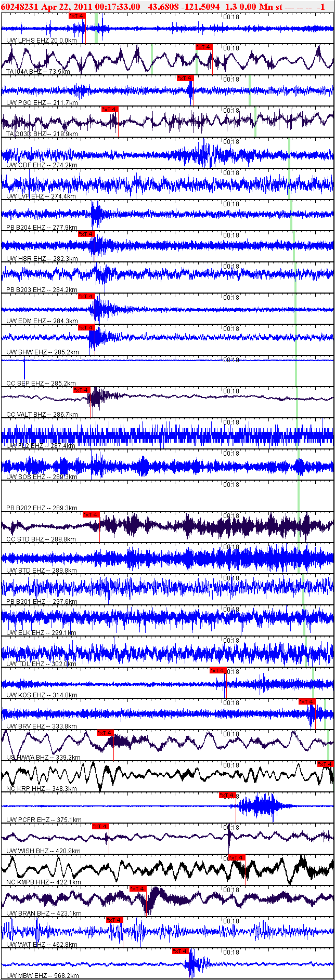Image resolution: width=335 pixels, height=980 pixels.
Task: Click the CC SEP EHZ 285.2km station label
Action: pyautogui.click(x=42, y=383)
